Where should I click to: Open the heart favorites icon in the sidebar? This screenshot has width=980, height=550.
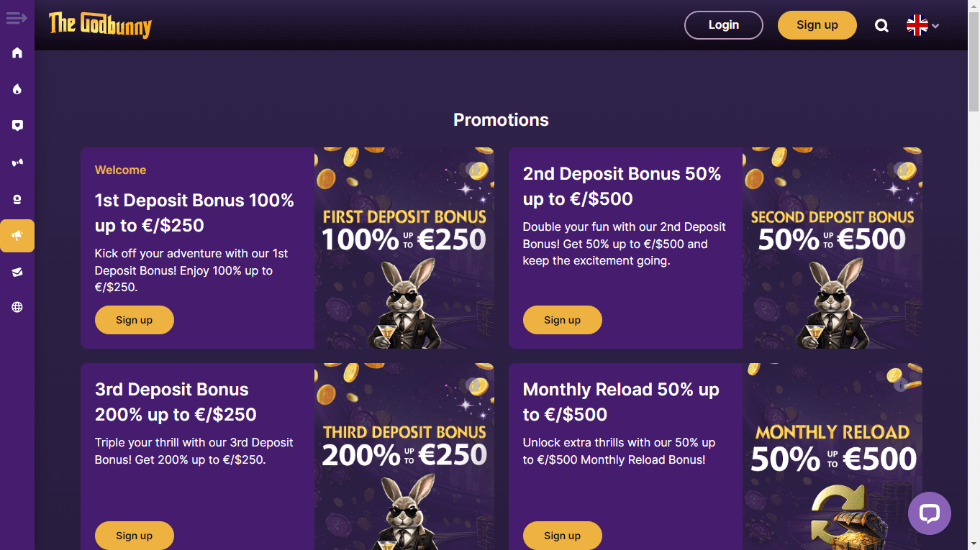pos(17,126)
